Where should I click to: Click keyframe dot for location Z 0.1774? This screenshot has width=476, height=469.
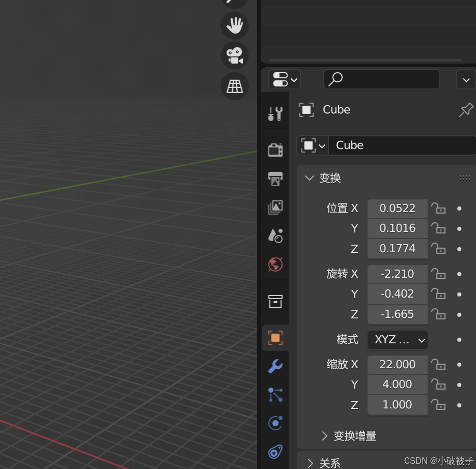pyautogui.click(x=459, y=249)
